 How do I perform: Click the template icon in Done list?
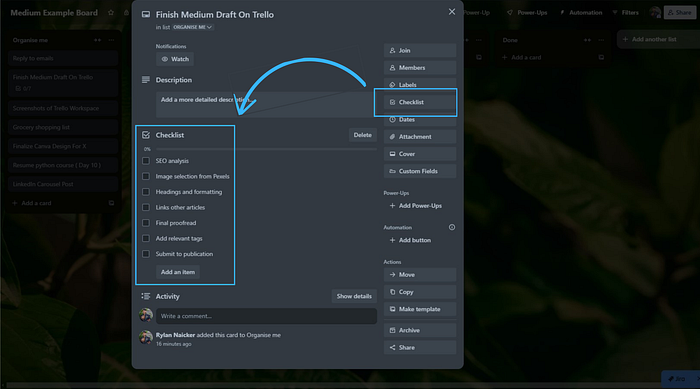click(x=601, y=58)
